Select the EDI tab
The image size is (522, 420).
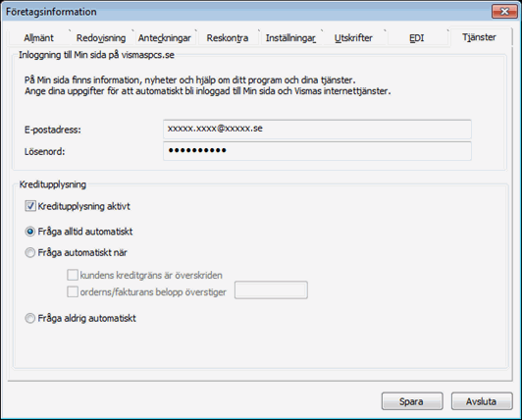[x=416, y=38]
